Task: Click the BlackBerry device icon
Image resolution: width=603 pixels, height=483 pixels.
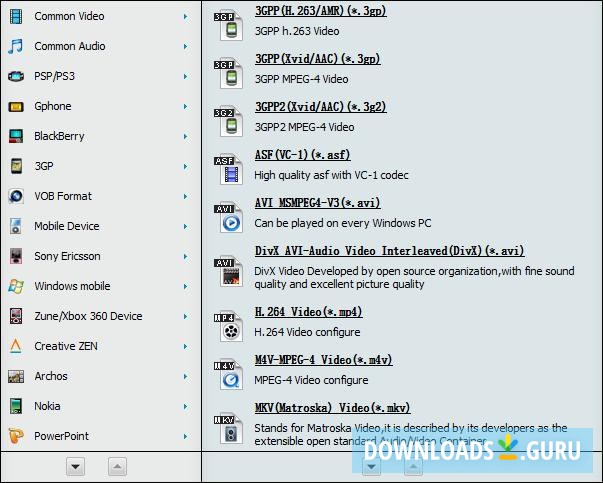Action: [16, 136]
